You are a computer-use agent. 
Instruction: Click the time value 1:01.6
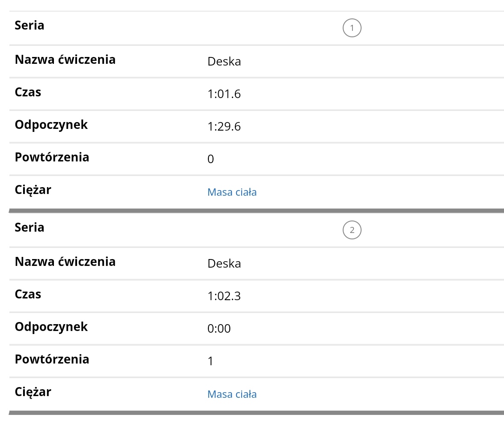click(x=224, y=94)
